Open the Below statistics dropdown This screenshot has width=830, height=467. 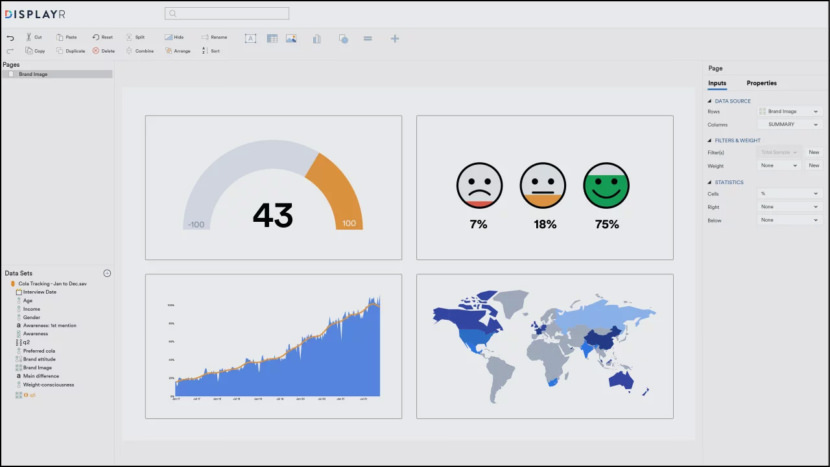789,220
